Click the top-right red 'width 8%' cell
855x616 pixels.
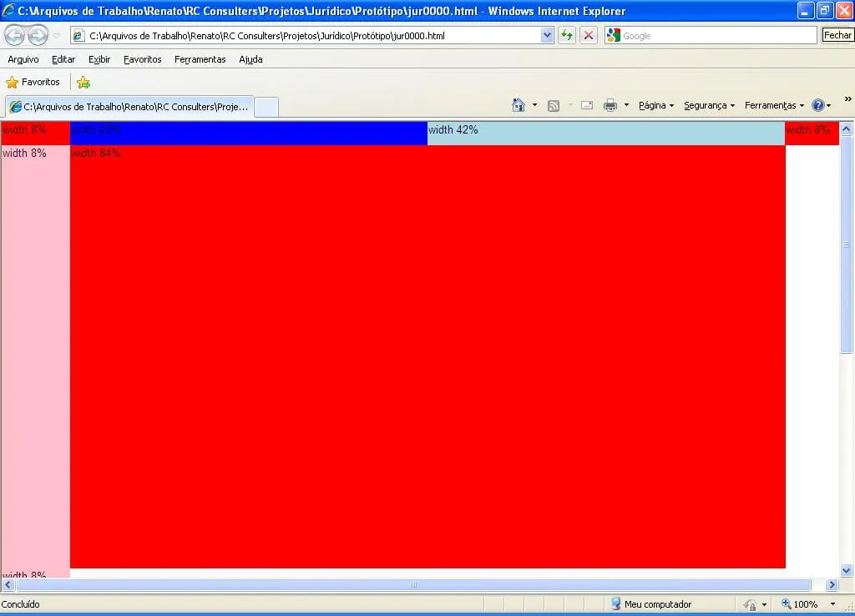point(812,133)
